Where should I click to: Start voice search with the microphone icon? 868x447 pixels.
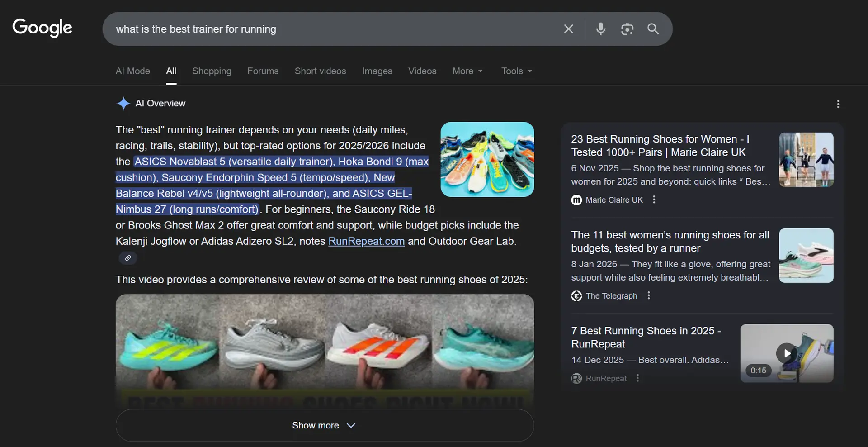click(x=600, y=29)
